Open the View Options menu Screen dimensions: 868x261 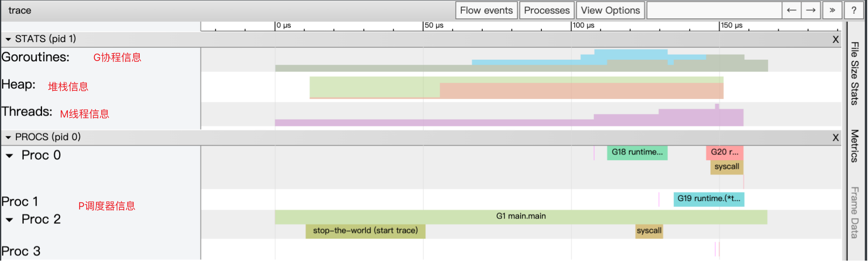pos(610,10)
